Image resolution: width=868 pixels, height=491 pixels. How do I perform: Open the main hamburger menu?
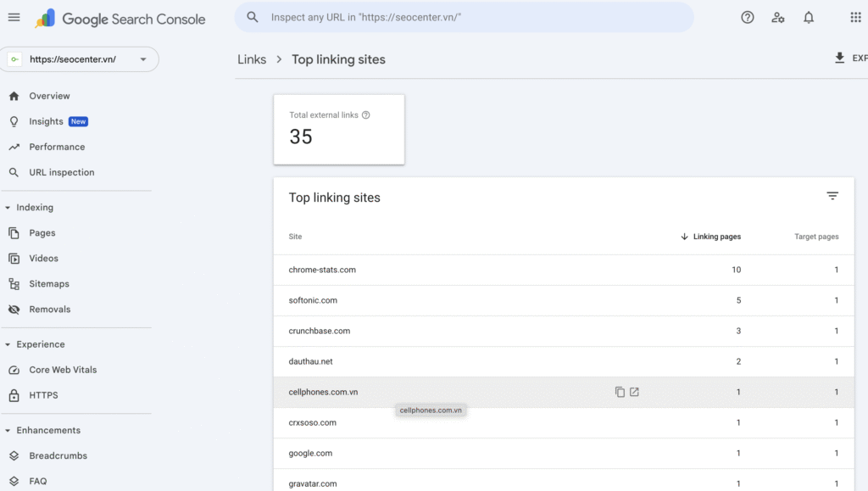point(14,18)
